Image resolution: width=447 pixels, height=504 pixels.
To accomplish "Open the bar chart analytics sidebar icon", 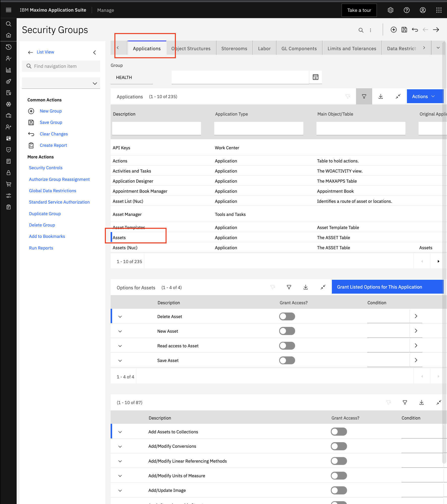I will point(9,70).
